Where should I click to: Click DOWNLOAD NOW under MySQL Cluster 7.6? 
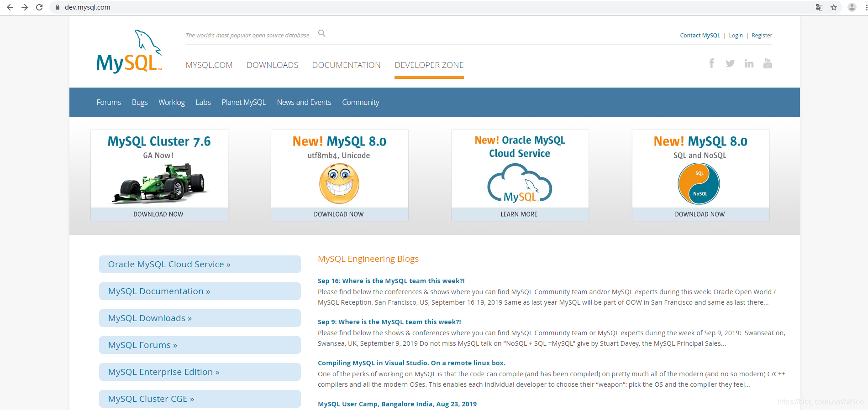coord(158,214)
